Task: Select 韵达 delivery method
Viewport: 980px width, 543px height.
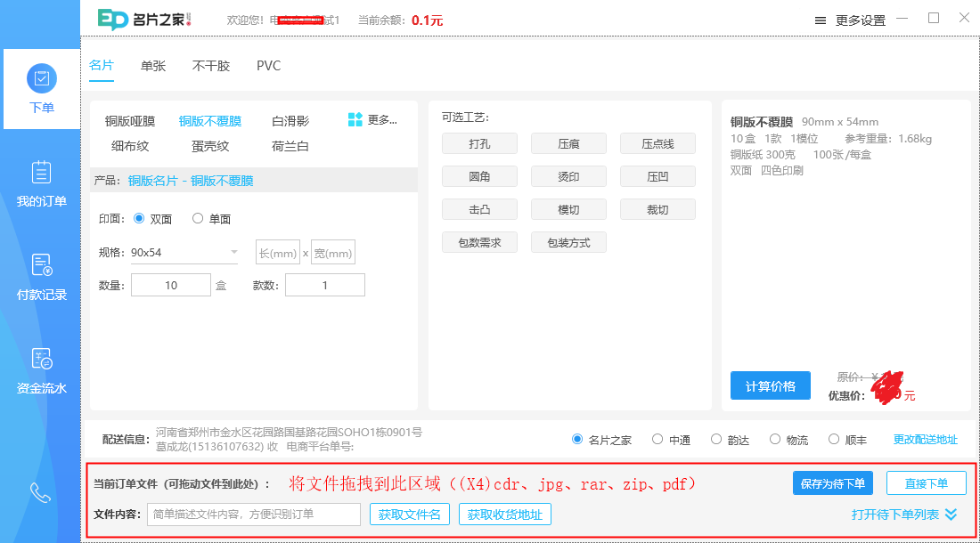Action: [730, 440]
